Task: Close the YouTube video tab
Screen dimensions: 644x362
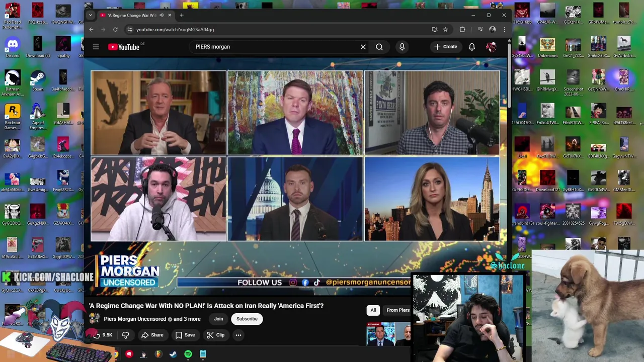Action: pyautogui.click(x=170, y=15)
